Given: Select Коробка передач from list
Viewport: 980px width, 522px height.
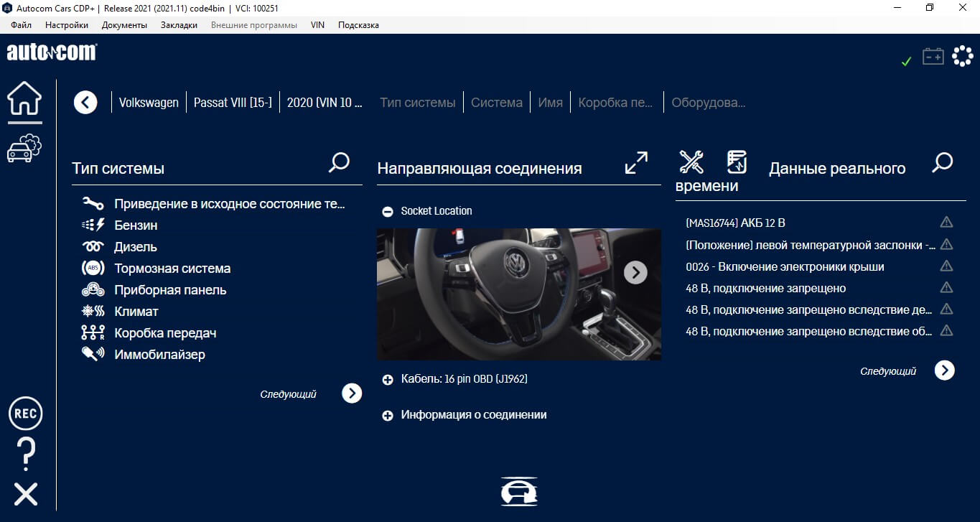Looking at the screenshot, I should [x=165, y=333].
